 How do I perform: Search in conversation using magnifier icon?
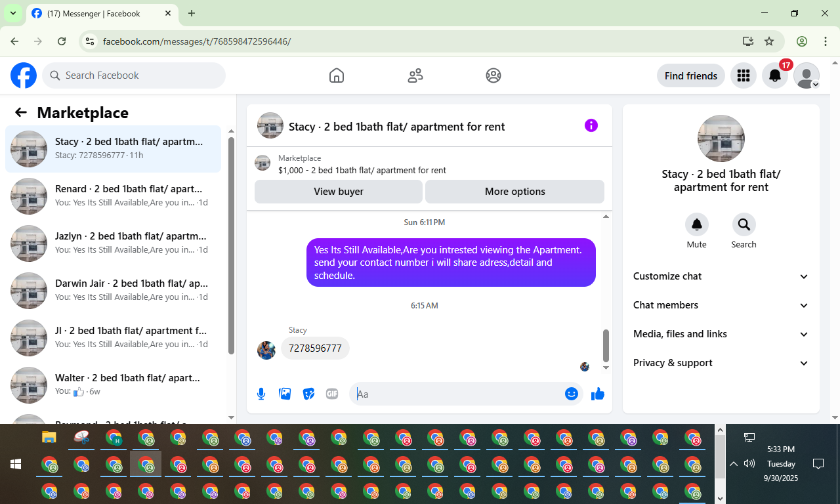[744, 224]
